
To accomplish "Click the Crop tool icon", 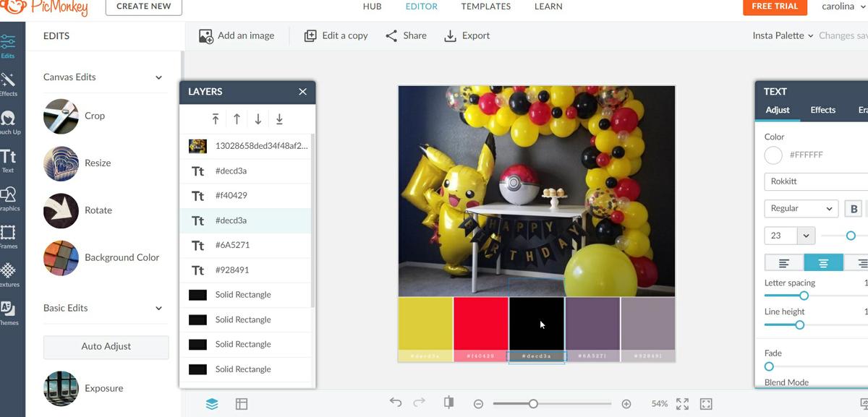I will point(61,116).
